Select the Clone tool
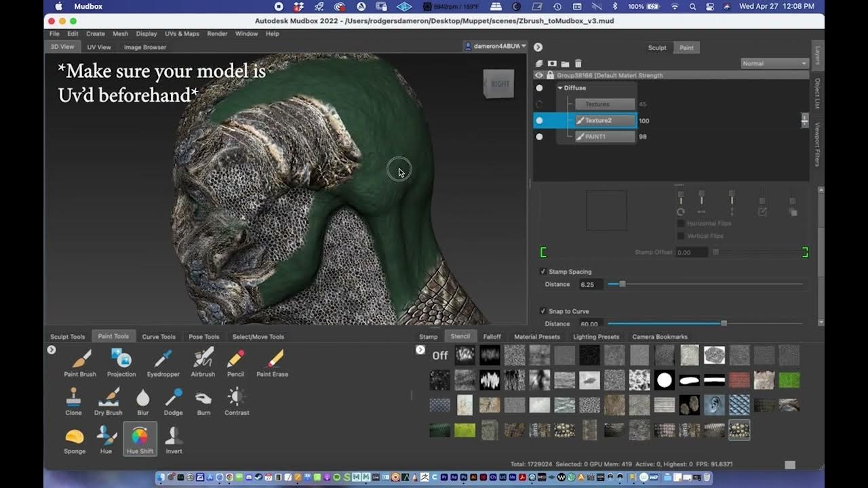The image size is (868, 488). pos(73,401)
